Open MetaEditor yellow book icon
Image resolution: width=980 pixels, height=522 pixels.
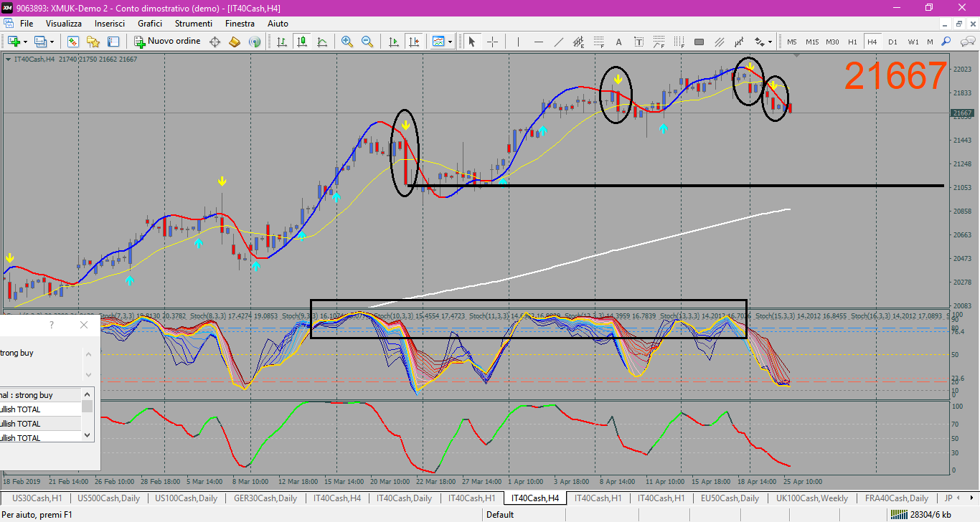coord(234,42)
